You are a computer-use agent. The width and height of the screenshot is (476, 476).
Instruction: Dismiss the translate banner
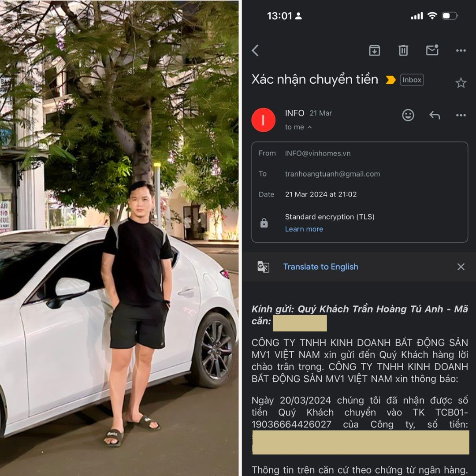click(461, 267)
